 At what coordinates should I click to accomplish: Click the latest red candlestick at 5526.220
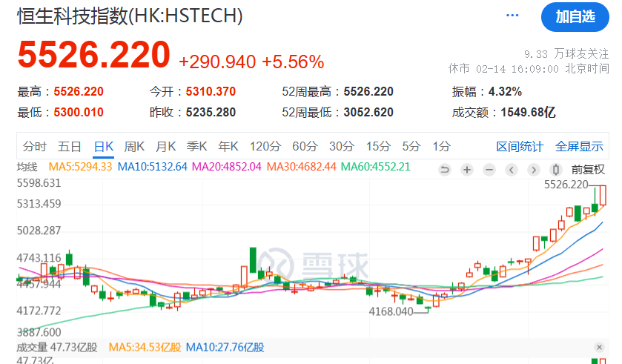(x=603, y=195)
